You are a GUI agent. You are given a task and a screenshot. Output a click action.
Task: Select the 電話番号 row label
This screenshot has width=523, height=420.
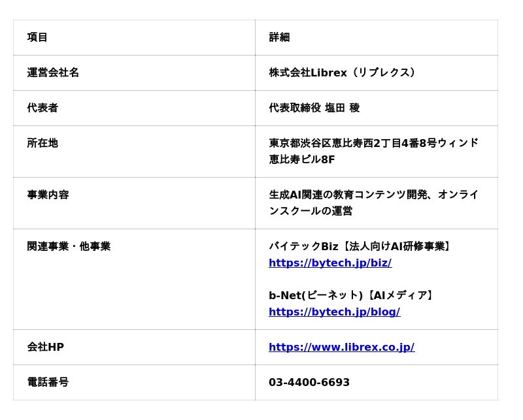click(x=48, y=382)
